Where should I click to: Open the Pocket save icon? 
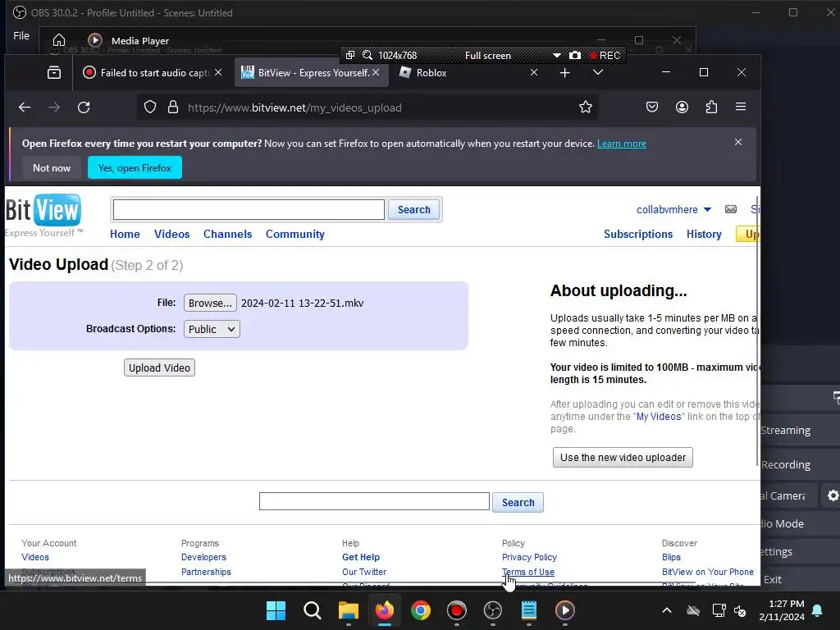point(652,107)
